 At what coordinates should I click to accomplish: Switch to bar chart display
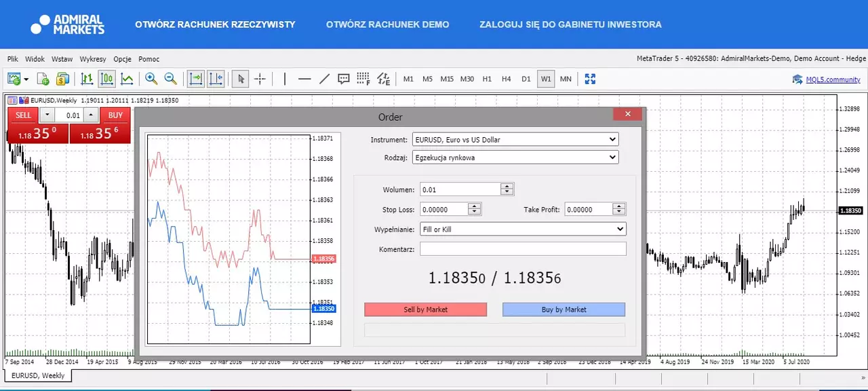(x=87, y=79)
